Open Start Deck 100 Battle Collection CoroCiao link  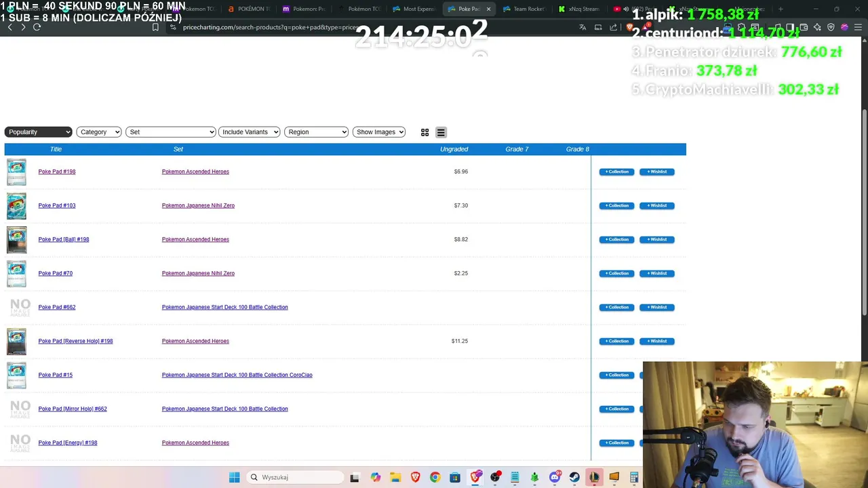(x=237, y=375)
